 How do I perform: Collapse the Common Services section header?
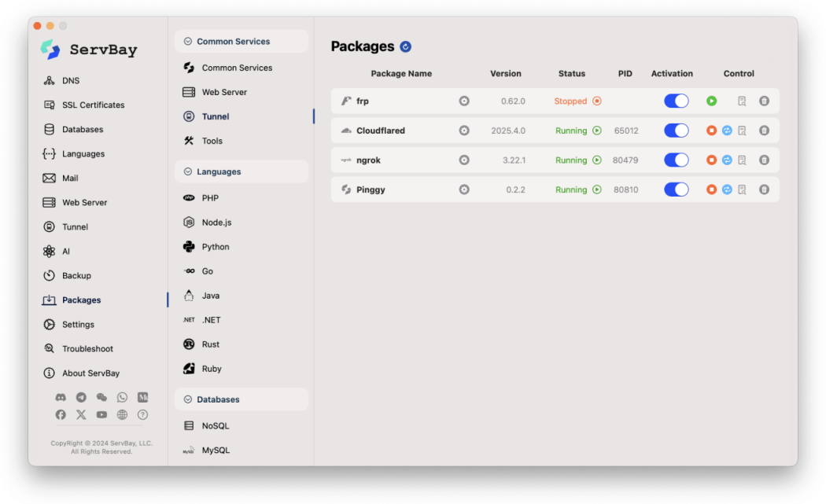pyautogui.click(x=242, y=42)
